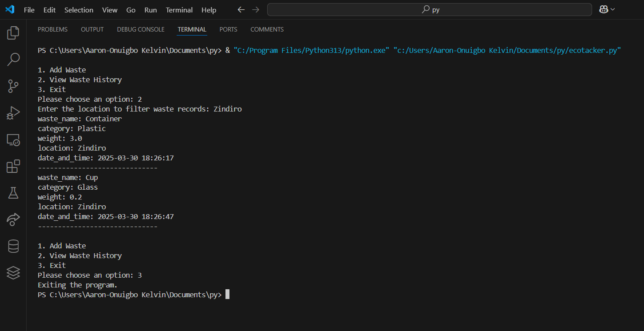Image resolution: width=644 pixels, height=331 pixels.
Task: Click the ecotacker.py script path in terminal
Action: [x=507, y=50]
